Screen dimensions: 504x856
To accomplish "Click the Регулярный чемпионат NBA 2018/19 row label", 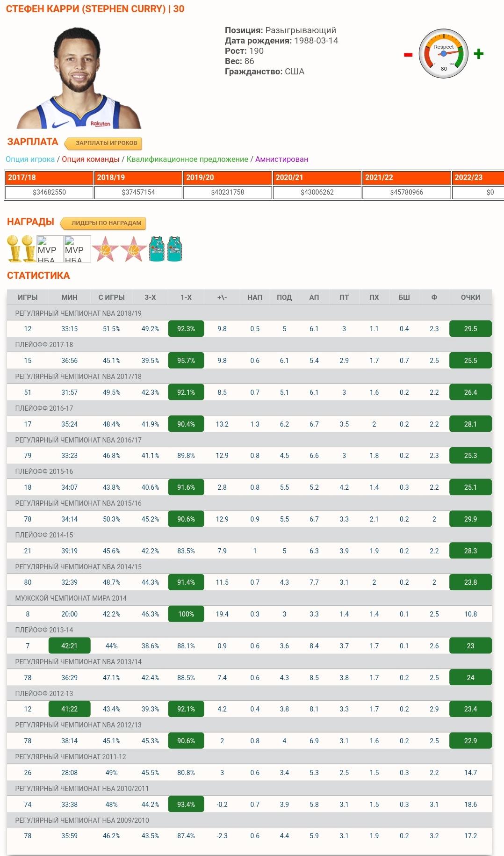I will 78,313.
